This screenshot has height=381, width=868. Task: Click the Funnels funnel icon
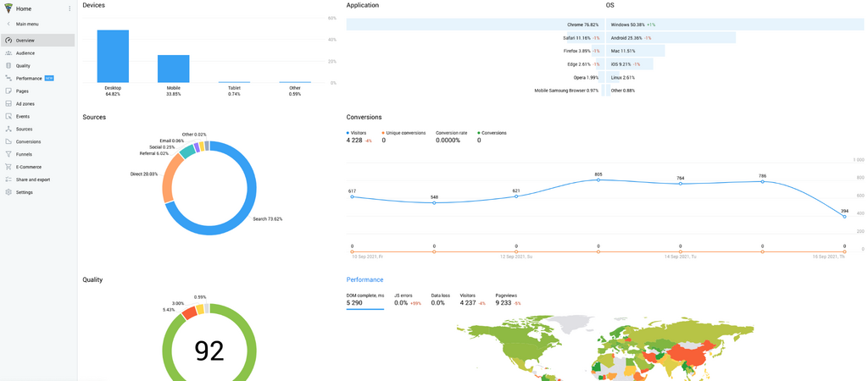tap(8, 154)
